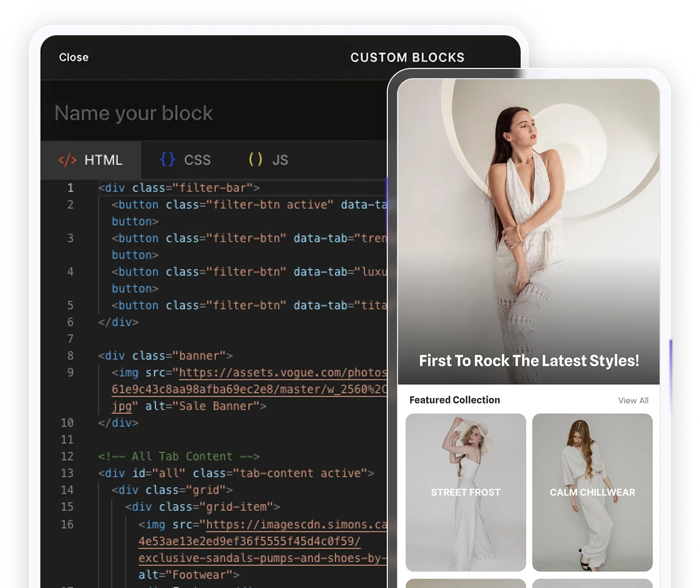Image resolution: width=700 pixels, height=588 pixels.
Task: Click the All Tab Content comment line
Action: [x=179, y=456]
